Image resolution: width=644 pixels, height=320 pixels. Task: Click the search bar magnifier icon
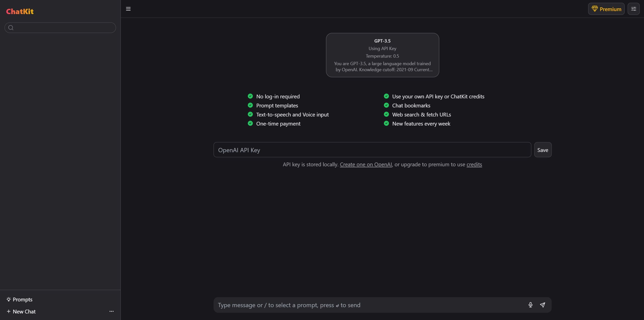pyautogui.click(x=11, y=27)
